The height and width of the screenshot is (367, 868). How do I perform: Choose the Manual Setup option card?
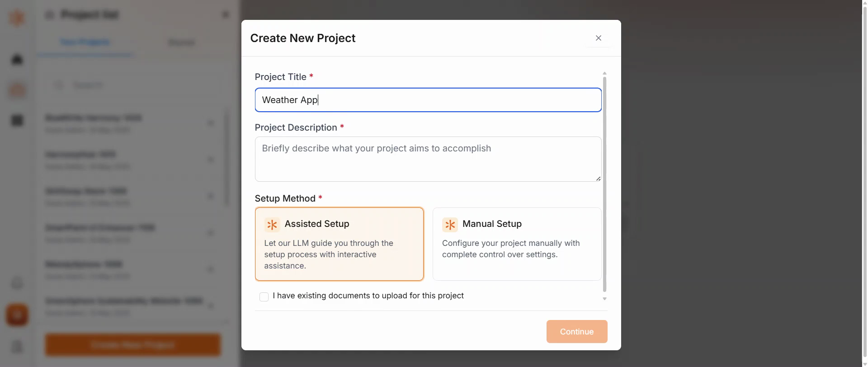pyautogui.click(x=517, y=244)
